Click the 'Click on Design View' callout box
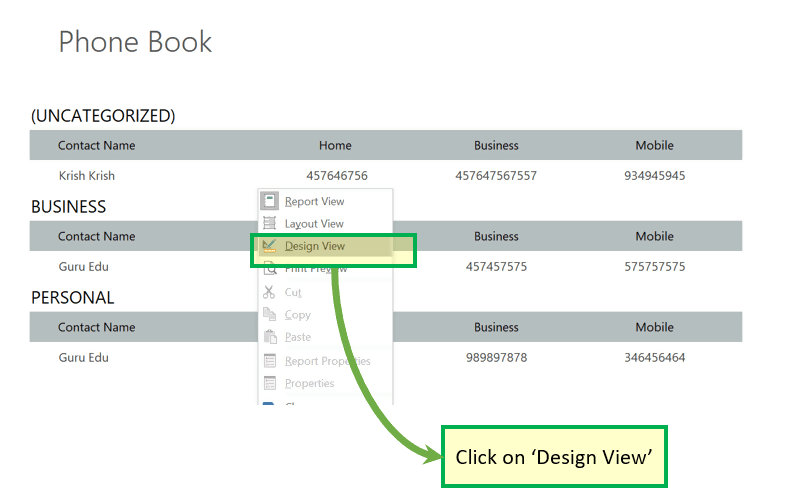Screen dimensions: 790x491 click(554, 457)
